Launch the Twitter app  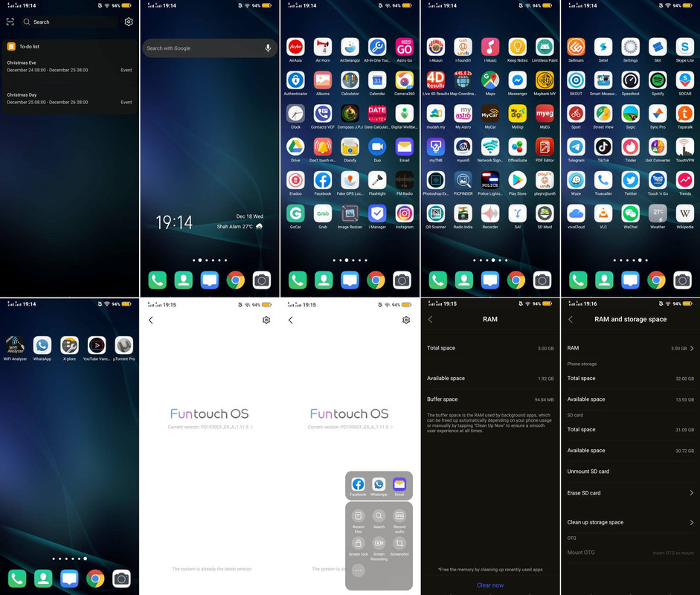tap(630, 180)
